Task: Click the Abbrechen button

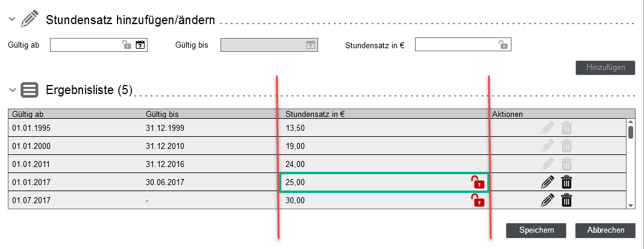Action: 606,230
